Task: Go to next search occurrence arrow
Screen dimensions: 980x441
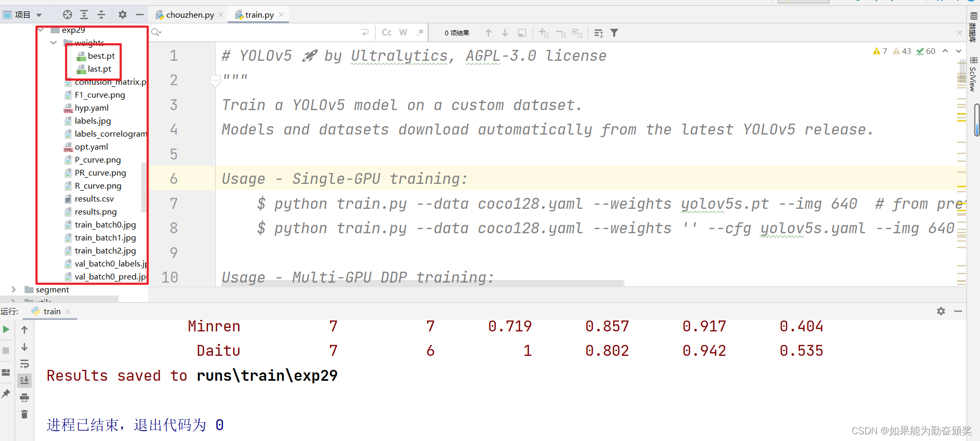Action: click(x=505, y=33)
